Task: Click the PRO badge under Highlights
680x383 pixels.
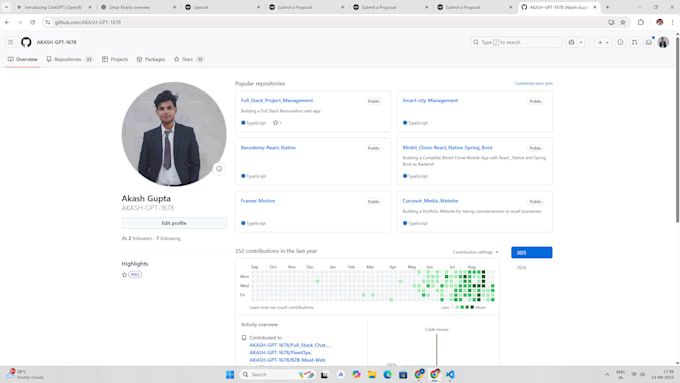Action: (135, 275)
